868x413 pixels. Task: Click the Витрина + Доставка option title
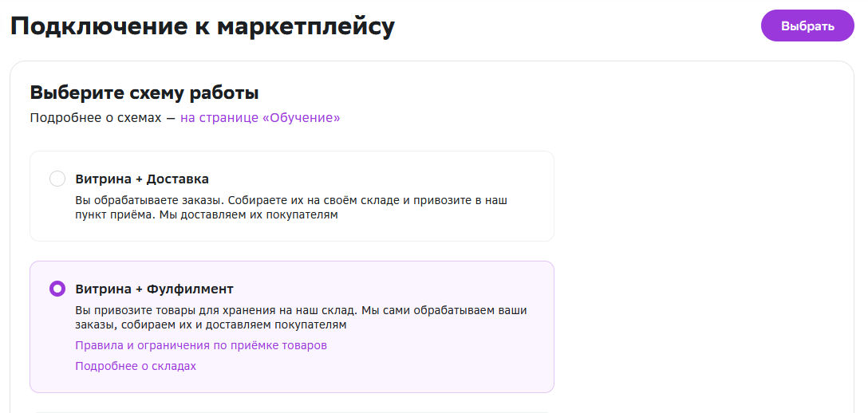[x=142, y=179]
